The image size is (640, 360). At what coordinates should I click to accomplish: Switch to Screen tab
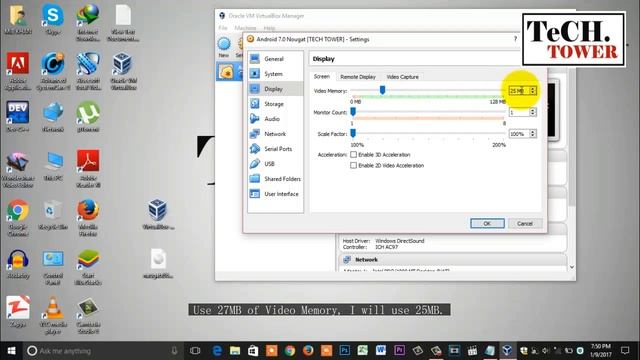[322, 77]
